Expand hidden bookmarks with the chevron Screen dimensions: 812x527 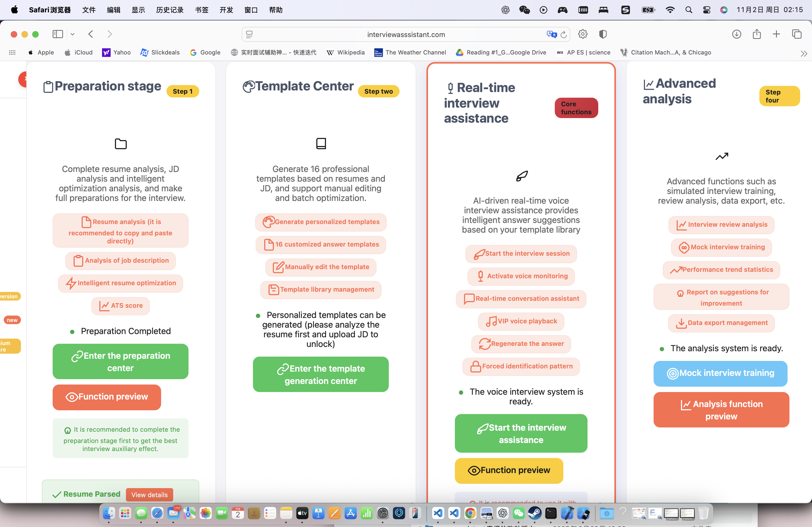804,53
